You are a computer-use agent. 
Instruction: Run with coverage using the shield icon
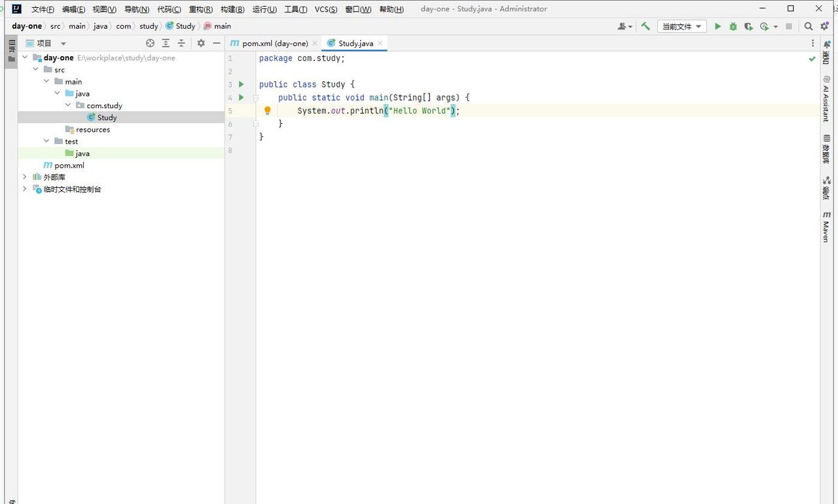(748, 26)
